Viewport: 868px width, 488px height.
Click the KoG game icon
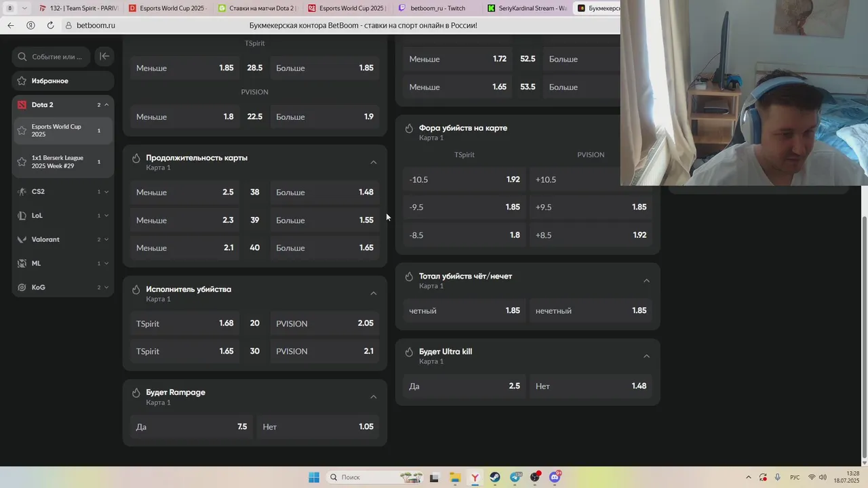coord(22,287)
